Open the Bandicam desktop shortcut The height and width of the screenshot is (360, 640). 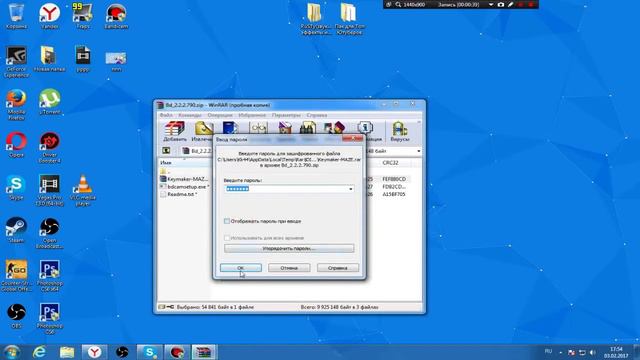[116, 16]
